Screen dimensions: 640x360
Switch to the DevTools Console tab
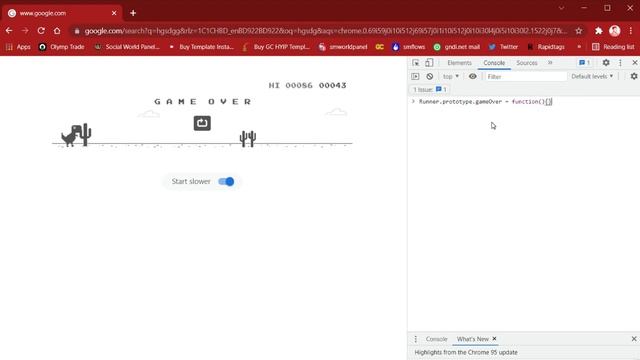tap(494, 63)
